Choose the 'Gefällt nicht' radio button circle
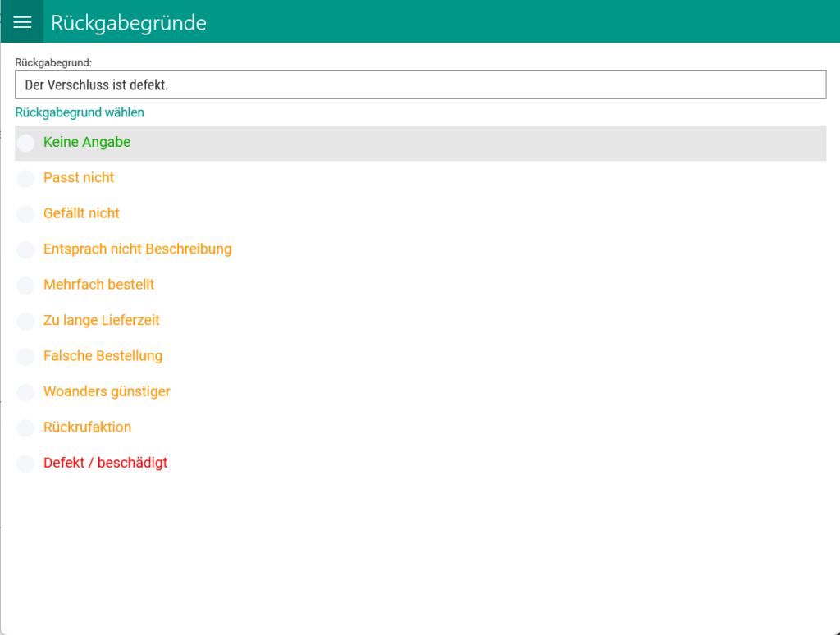The height and width of the screenshot is (635, 840). [26, 214]
